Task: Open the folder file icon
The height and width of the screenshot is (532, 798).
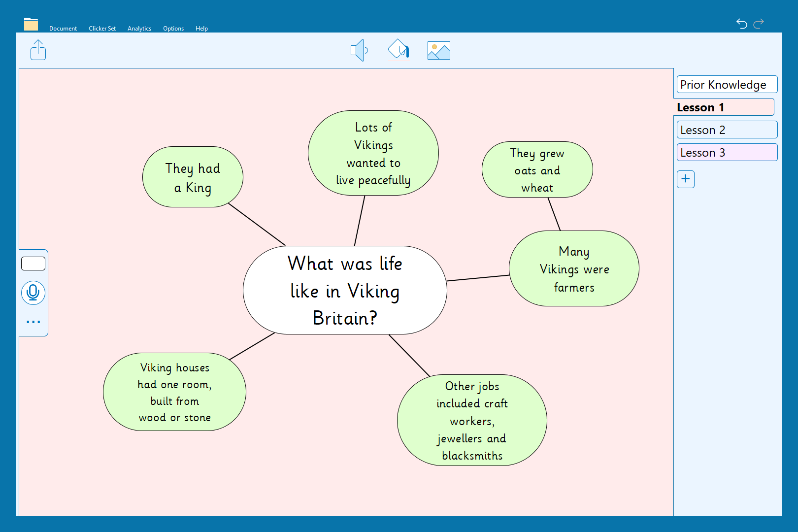Action: (x=31, y=24)
